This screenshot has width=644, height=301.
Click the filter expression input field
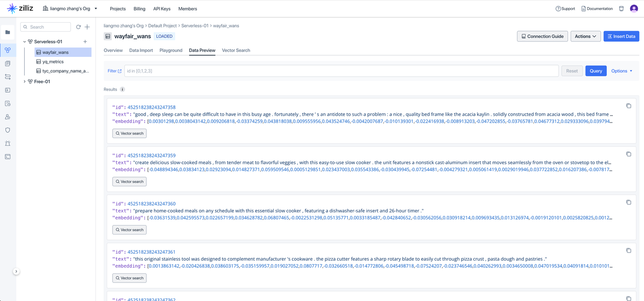[x=341, y=71]
